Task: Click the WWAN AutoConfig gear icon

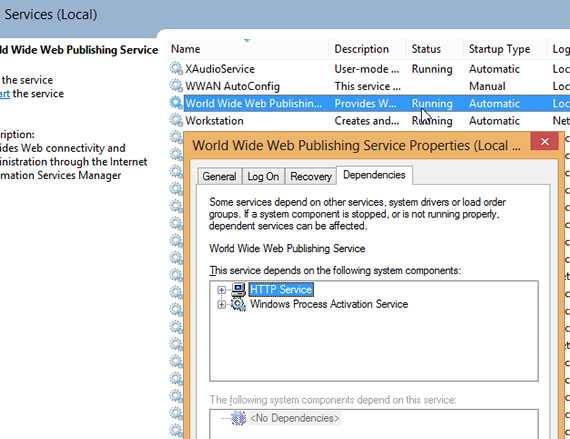Action: pyautogui.click(x=176, y=86)
